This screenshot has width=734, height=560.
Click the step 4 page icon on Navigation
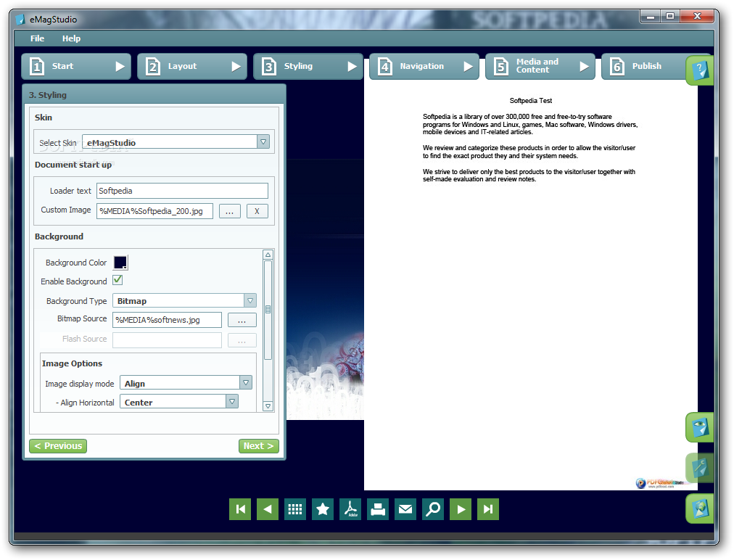pyautogui.click(x=385, y=67)
